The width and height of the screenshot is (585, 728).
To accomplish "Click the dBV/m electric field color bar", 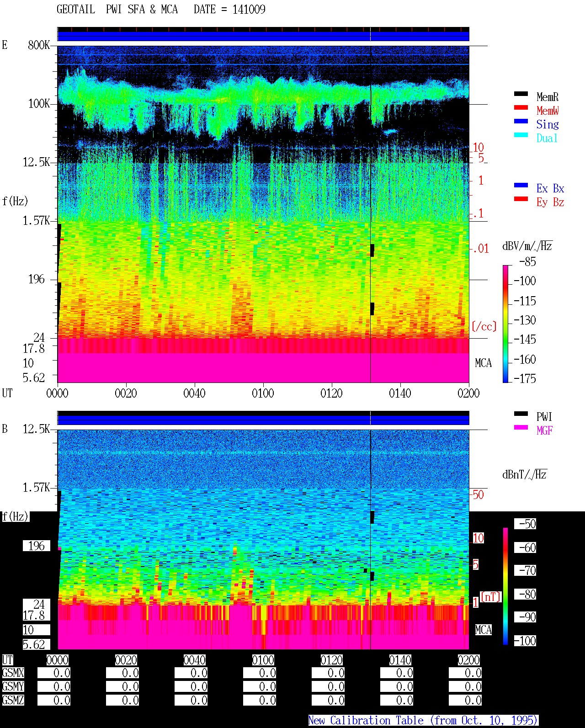I will click(505, 324).
